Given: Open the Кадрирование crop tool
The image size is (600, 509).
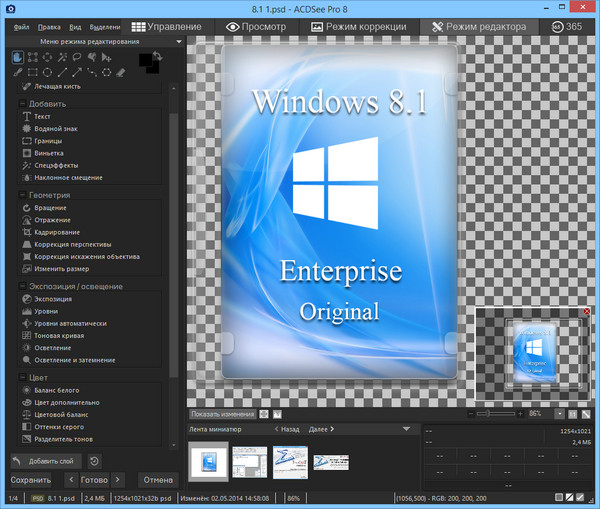Looking at the screenshot, I should pos(58,232).
